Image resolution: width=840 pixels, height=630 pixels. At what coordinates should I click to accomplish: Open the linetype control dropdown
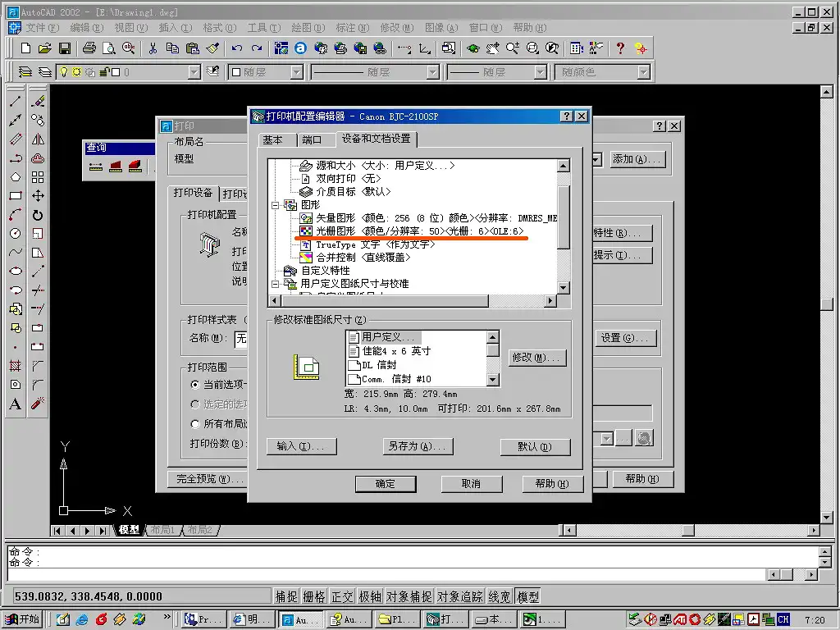[433, 72]
